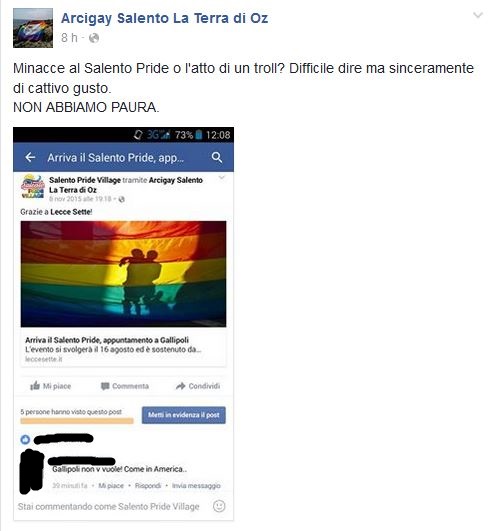
Task: Open the Salento Pride Village logo avatar
Action: click(x=33, y=187)
